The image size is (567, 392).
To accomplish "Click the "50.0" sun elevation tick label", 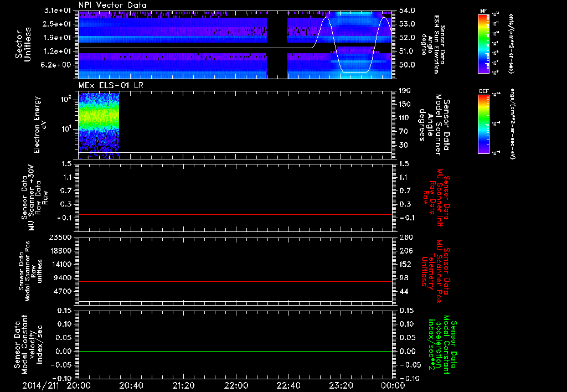I will point(407,65).
